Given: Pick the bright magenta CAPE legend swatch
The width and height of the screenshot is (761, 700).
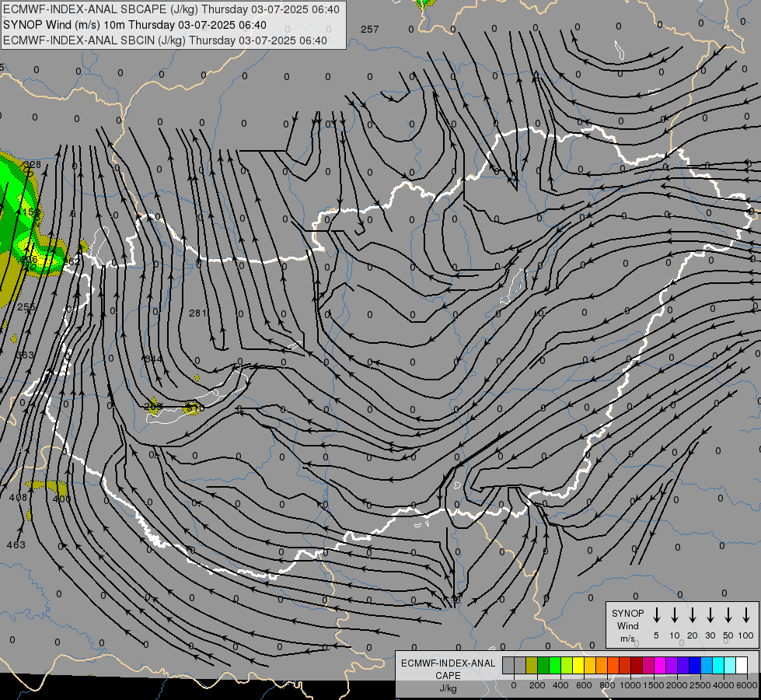Looking at the screenshot, I should coord(660,665).
